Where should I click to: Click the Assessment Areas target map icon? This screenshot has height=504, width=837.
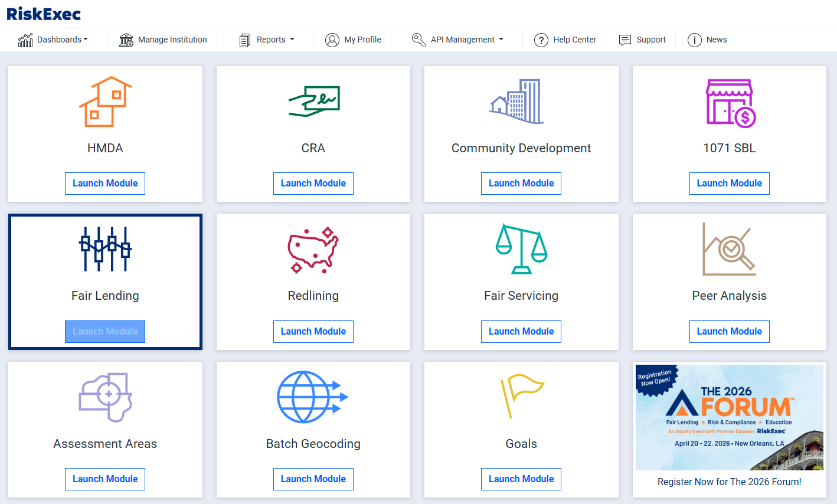point(105,397)
